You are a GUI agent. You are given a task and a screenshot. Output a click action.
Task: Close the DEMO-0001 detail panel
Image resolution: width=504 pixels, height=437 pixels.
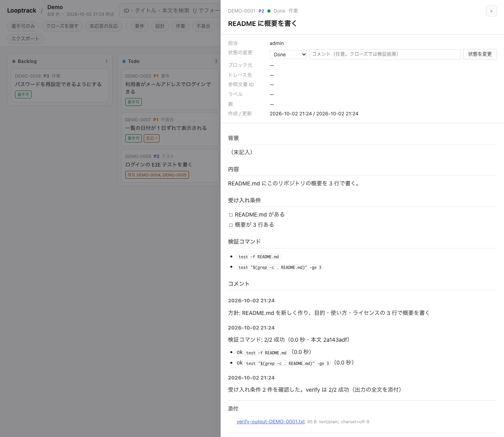[491, 11]
